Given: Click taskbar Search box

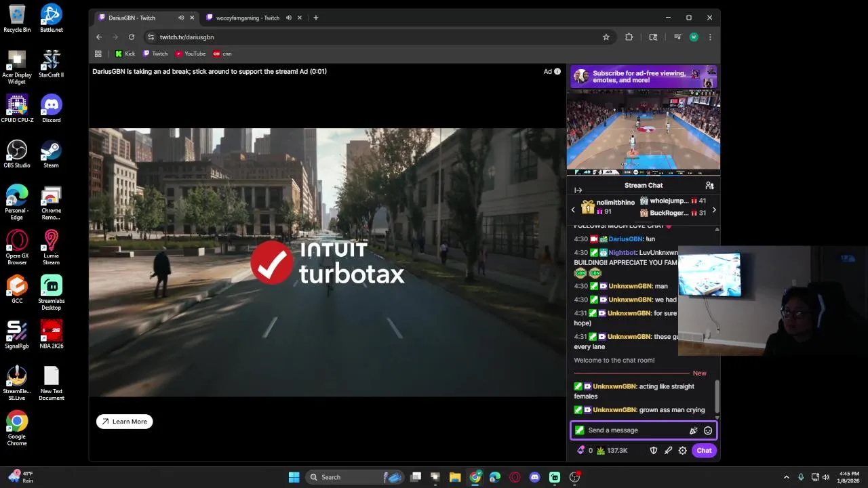Looking at the screenshot, I should coord(354,477).
